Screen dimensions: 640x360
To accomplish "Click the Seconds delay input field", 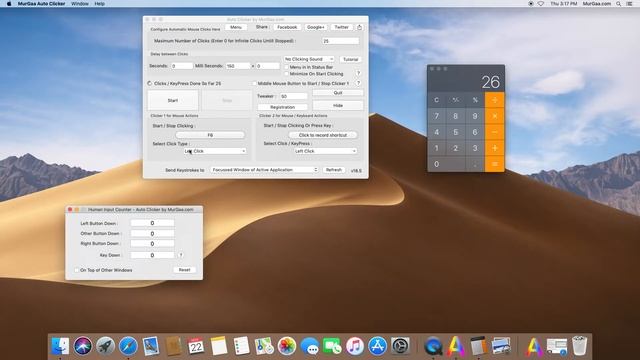I will coord(182,66).
